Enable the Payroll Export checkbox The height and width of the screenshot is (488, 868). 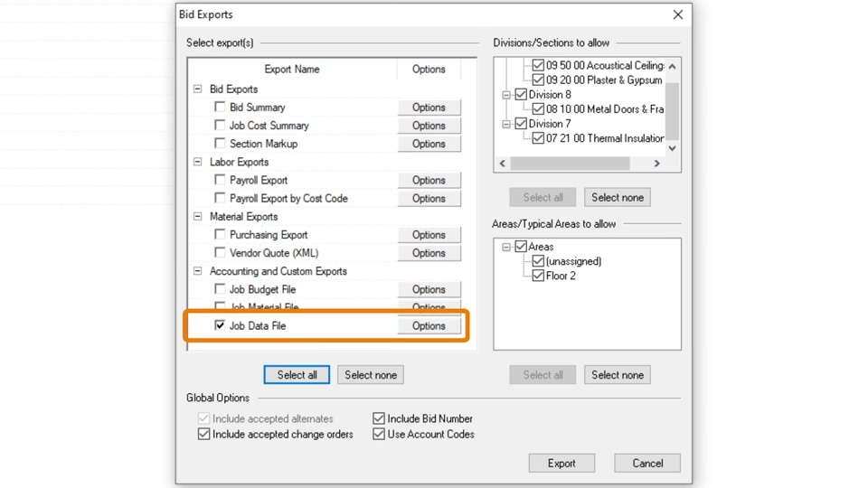[x=220, y=180]
